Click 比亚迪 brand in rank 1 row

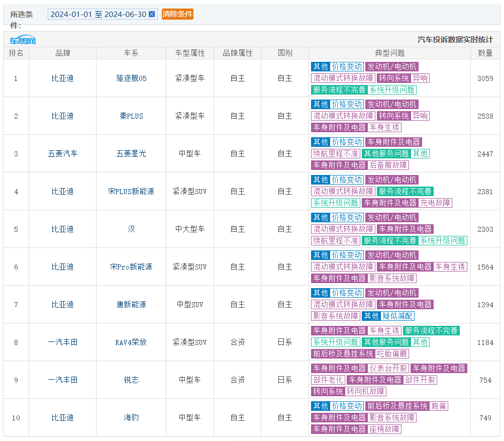[x=63, y=78]
